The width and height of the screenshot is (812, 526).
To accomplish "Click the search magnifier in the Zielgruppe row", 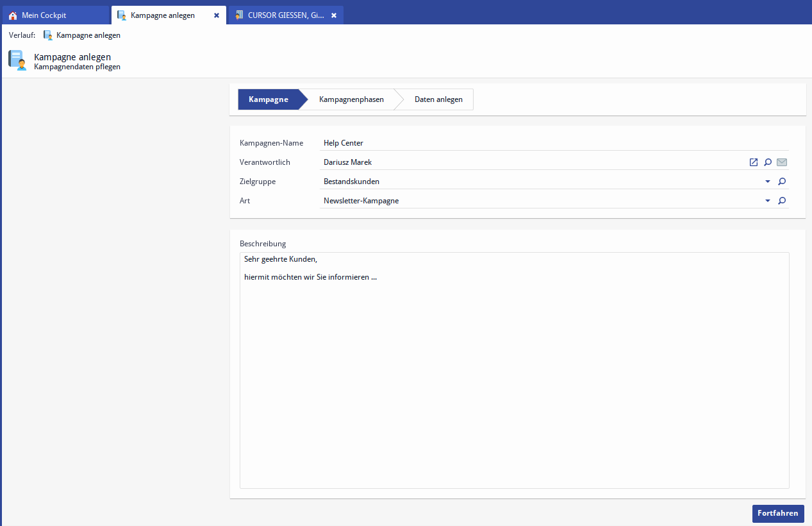I will point(782,182).
